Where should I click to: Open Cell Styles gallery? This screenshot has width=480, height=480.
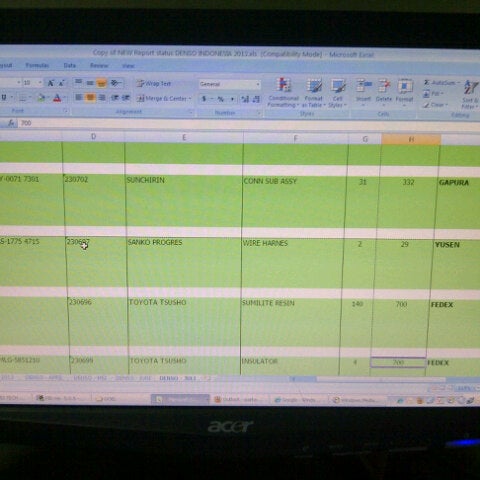pos(338,93)
